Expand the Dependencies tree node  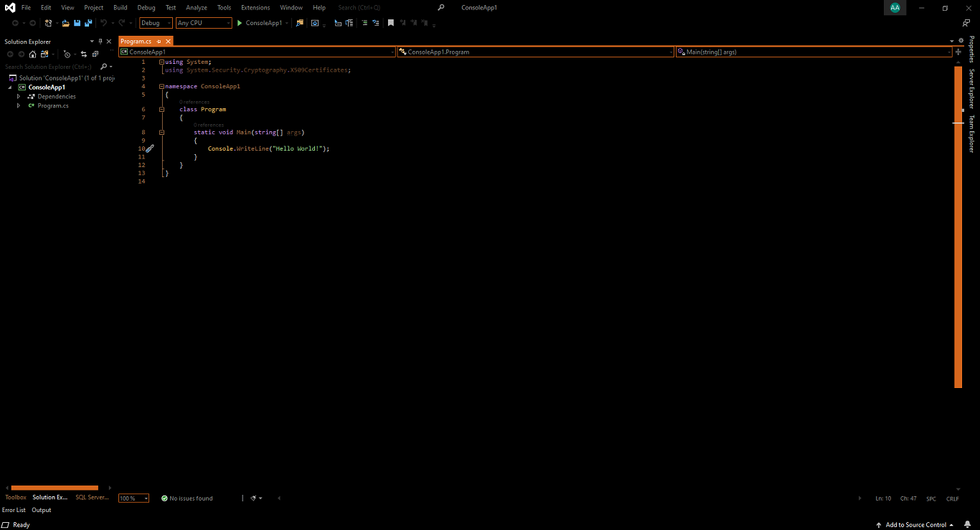(19, 96)
